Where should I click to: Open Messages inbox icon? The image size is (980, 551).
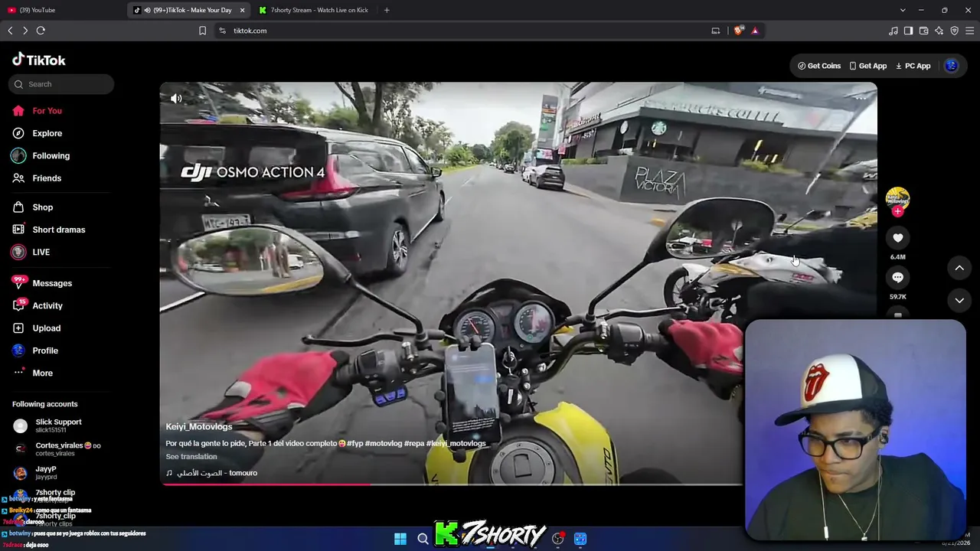pos(18,283)
